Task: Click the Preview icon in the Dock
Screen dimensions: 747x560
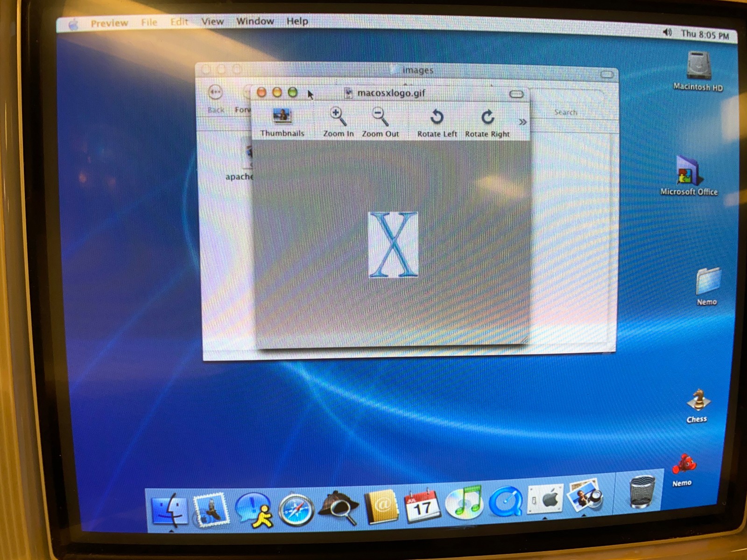Action: coord(584,495)
